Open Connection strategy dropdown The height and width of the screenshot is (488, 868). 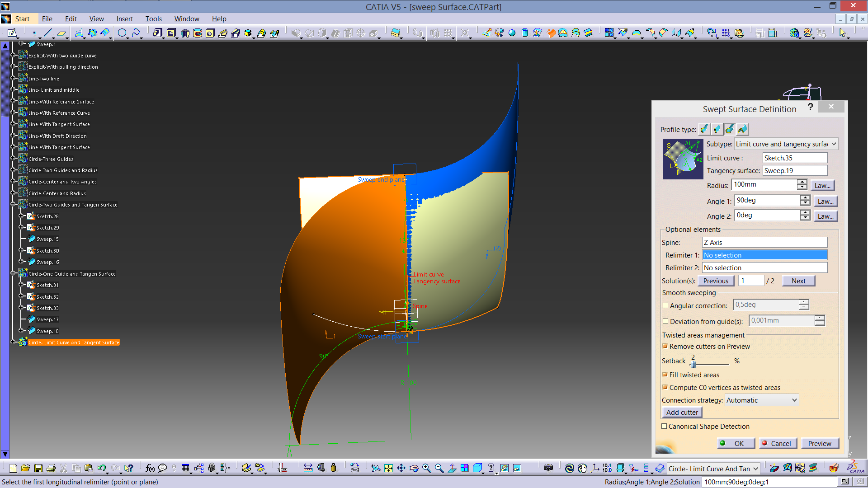[762, 400]
